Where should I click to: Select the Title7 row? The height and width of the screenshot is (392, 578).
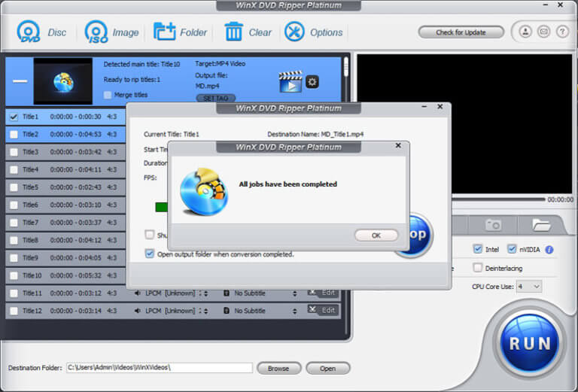pyautogui.click(x=65, y=223)
